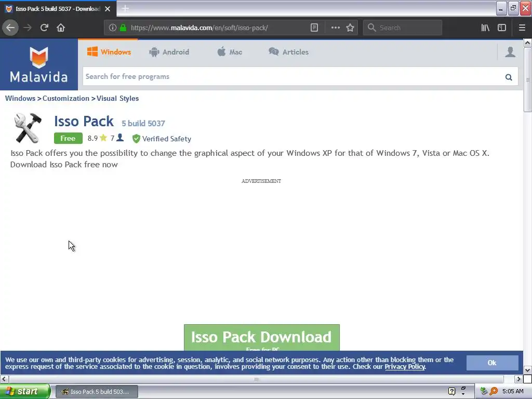Select the Android category tab

(x=169, y=52)
